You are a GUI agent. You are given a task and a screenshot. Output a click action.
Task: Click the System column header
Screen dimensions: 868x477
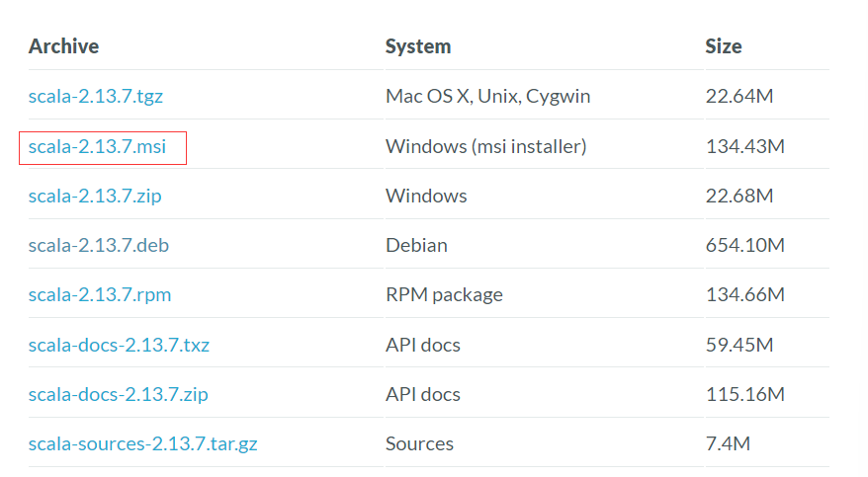418,46
